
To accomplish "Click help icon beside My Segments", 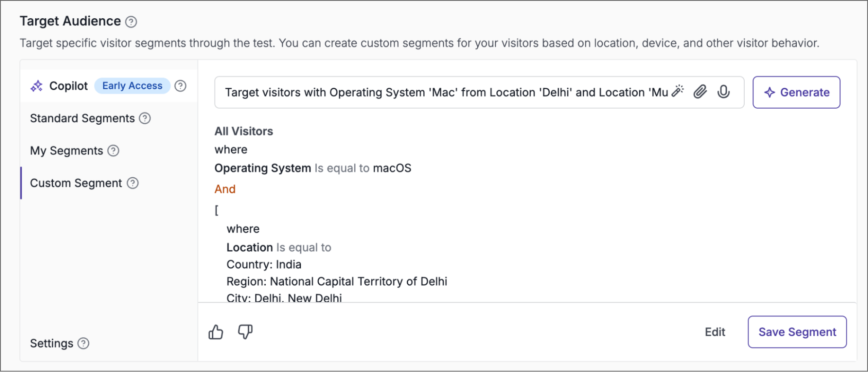I will (x=113, y=151).
